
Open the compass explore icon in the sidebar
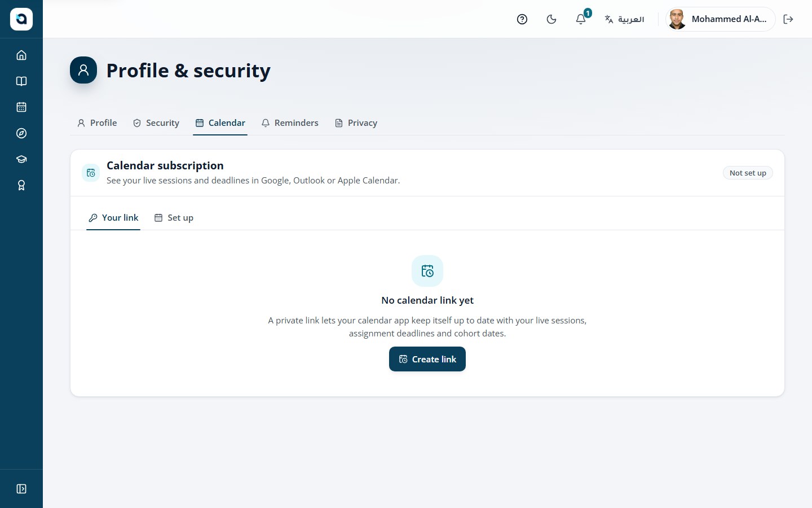21,133
